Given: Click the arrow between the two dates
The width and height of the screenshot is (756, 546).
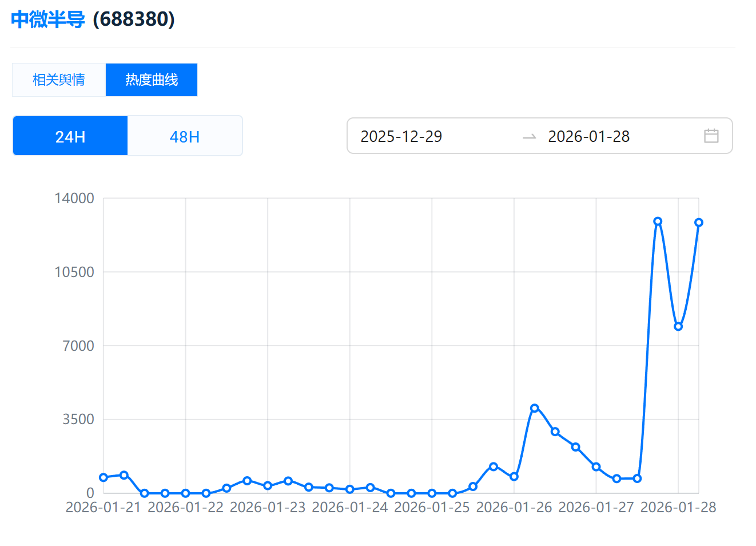Looking at the screenshot, I should pyautogui.click(x=529, y=137).
